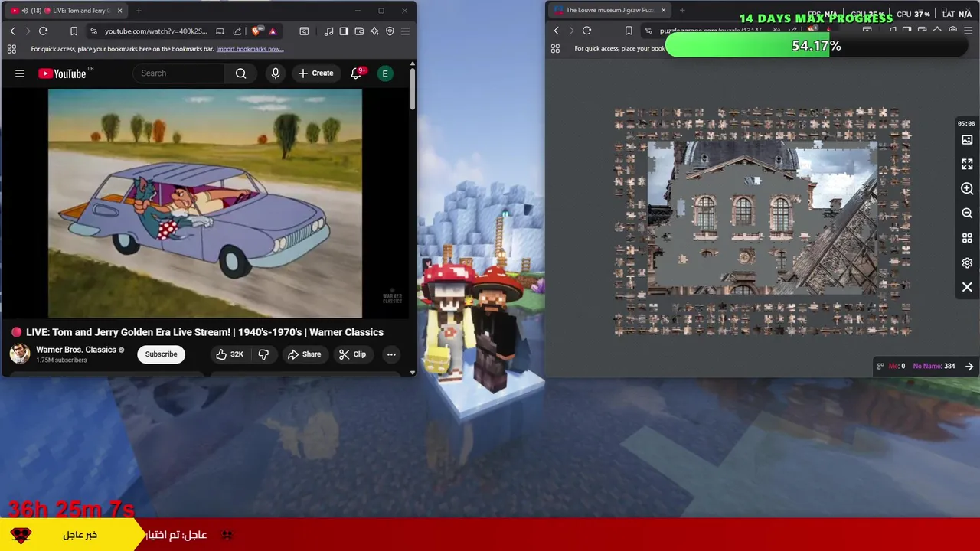The width and height of the screenshot is (980, 551).
Task: Go to YouTube home via logo
Action: point(62,73)
